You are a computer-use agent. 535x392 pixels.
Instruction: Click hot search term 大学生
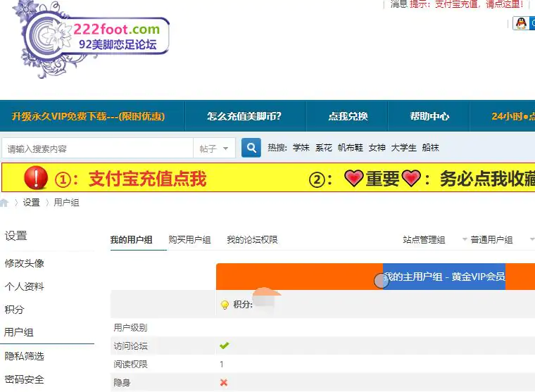pos(403,148)
